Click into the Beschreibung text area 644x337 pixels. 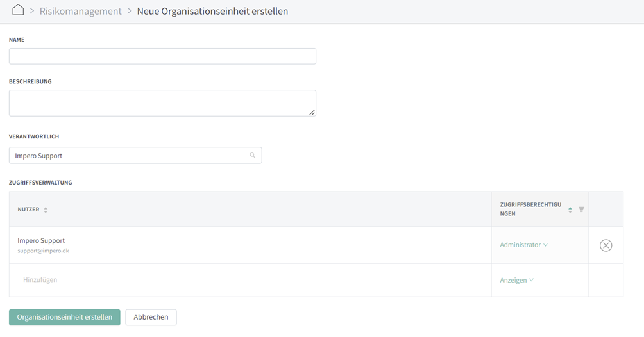coord(163,103)
